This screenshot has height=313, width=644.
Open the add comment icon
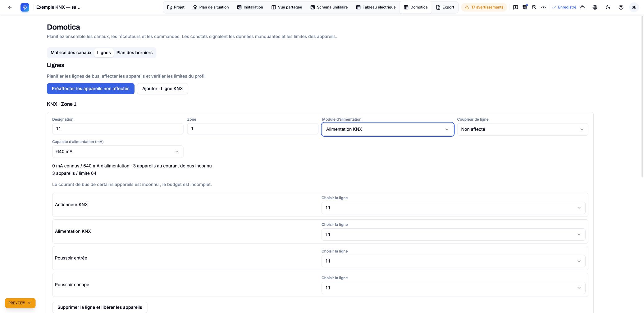pyautogui.click(x=515, y=7)
